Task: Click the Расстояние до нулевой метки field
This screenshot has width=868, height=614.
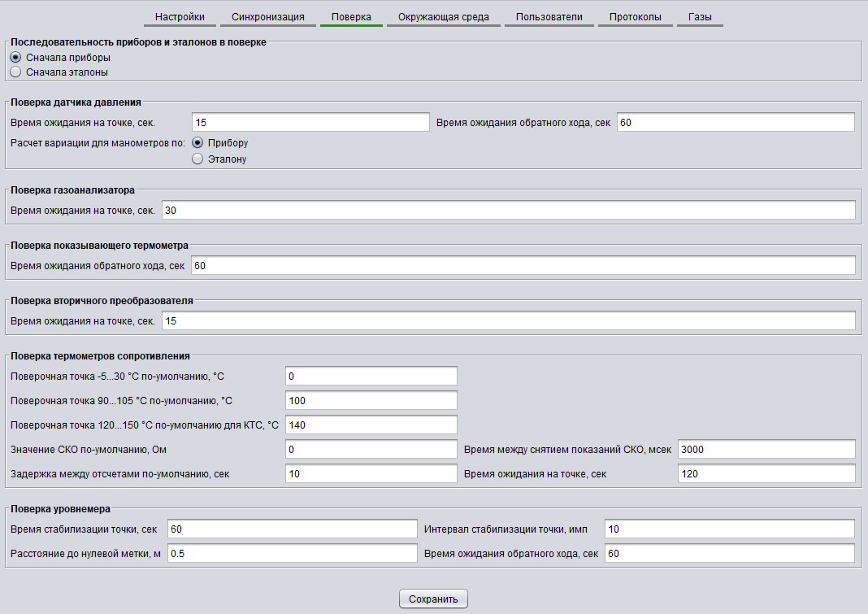Action: 292,554
